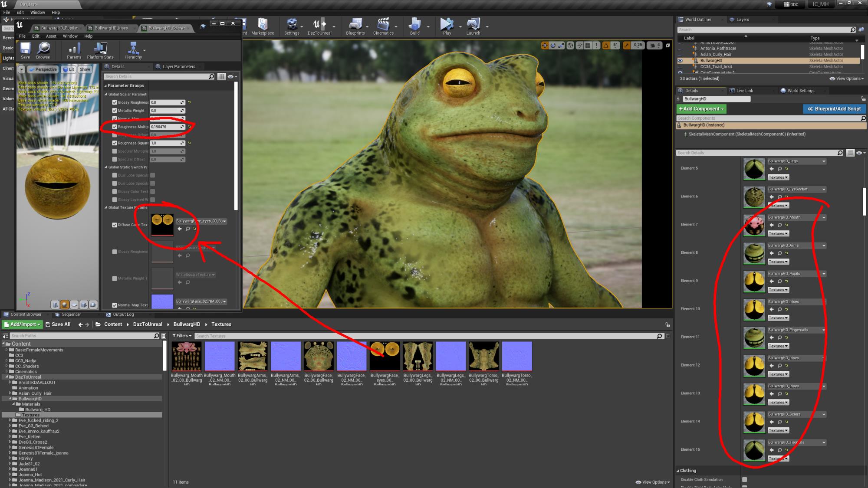
Task: Expand Textures dropdown under BullwargHD_Arms
Action: tap(778, 262)
